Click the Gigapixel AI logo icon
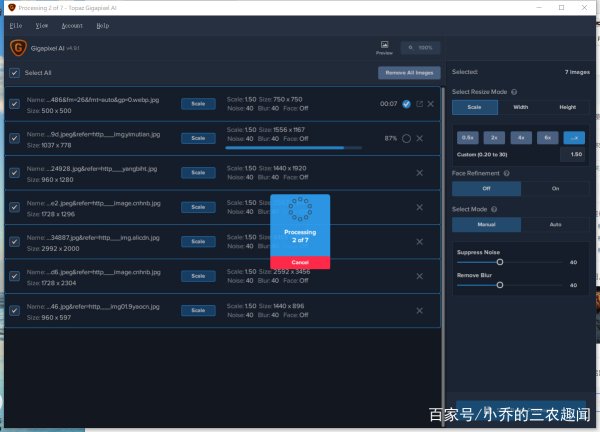The image size is (600, 432). click(15, 47)
